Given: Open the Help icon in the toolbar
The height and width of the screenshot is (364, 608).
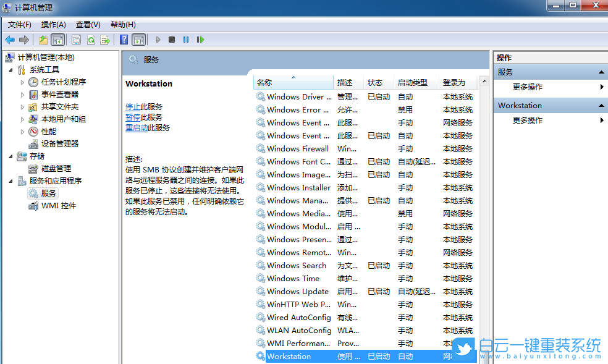Looking at the screenshot, I should (x=124, y=40).
